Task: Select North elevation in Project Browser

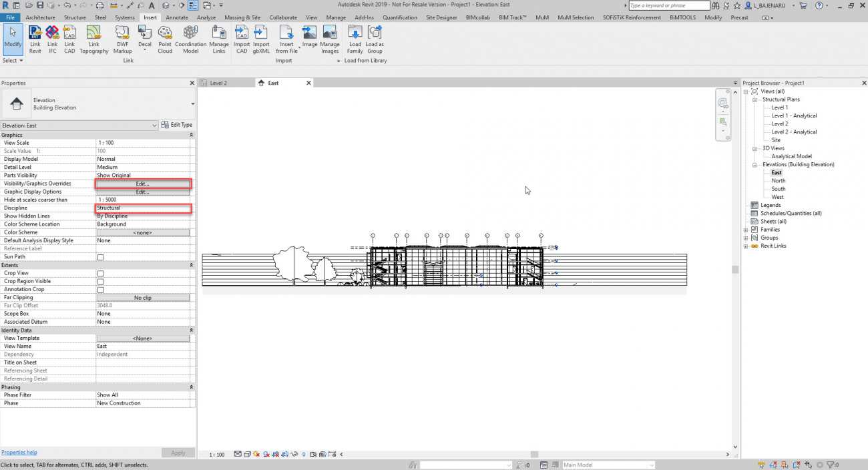Action: (779, 181)
